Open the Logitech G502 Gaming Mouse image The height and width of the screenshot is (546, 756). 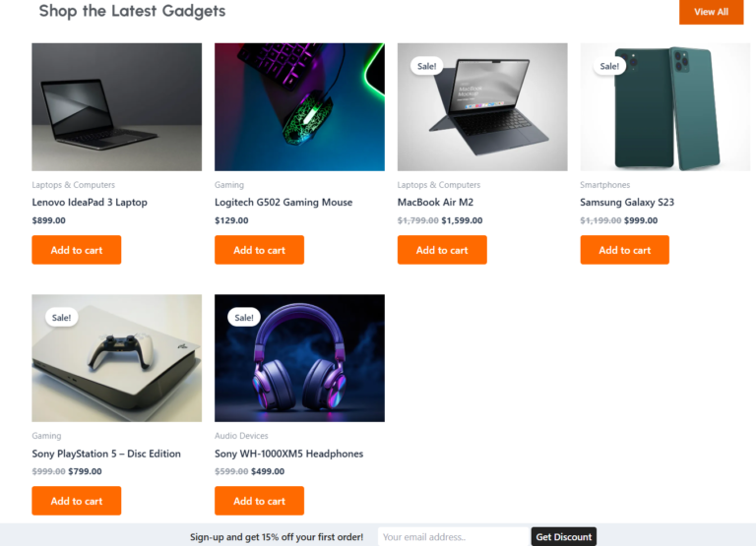click(x=299, y=106)
